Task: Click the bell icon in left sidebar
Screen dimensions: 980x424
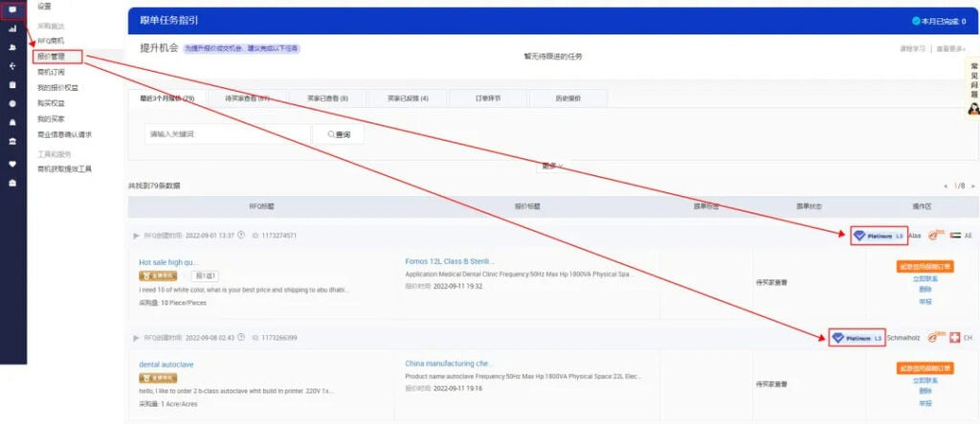Action: click(12, 123)
